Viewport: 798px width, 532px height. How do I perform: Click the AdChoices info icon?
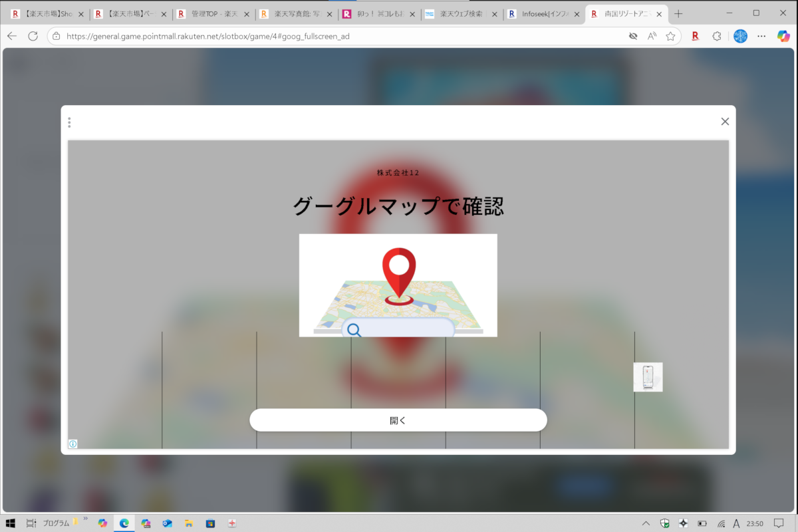tap(73, 444)
